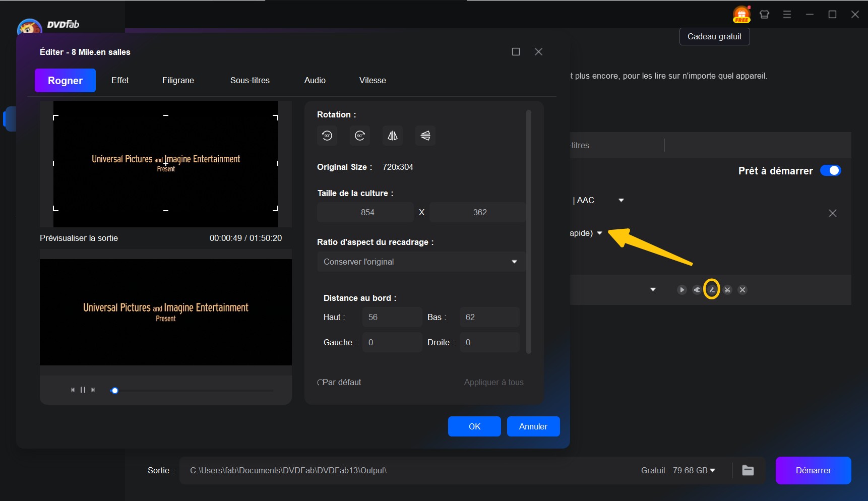Click crop height field showing 362
868x501 pixels.
pos(478,212)
